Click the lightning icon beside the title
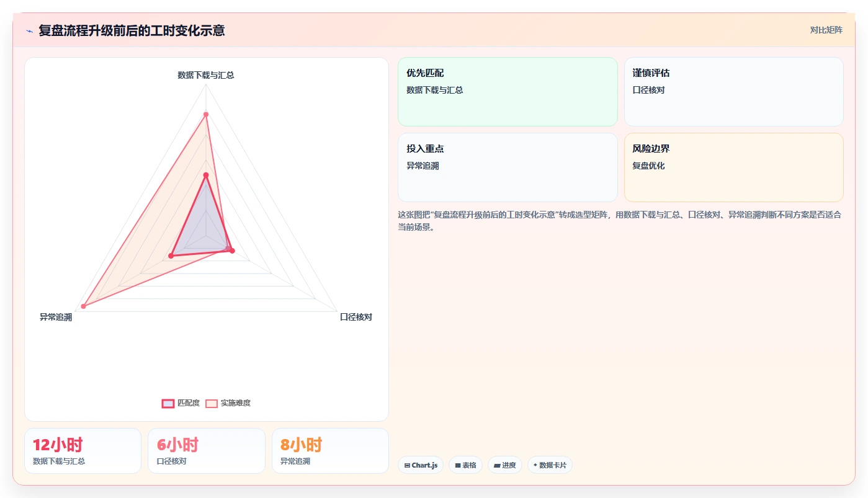This screenshot has height=498, width=868. pyautogui.click(x=29, y=30)
